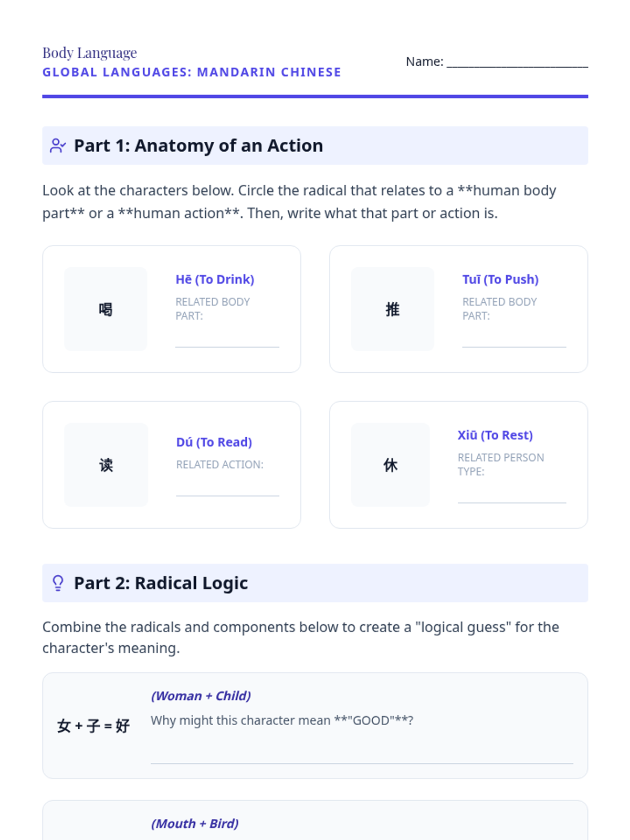Click the 女 + 子 = 好 equation

93,726
